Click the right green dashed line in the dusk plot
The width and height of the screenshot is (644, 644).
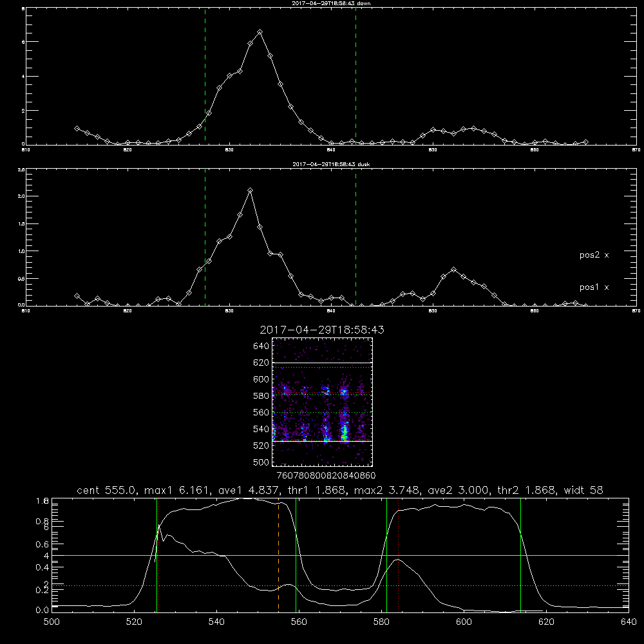point(355,237)
